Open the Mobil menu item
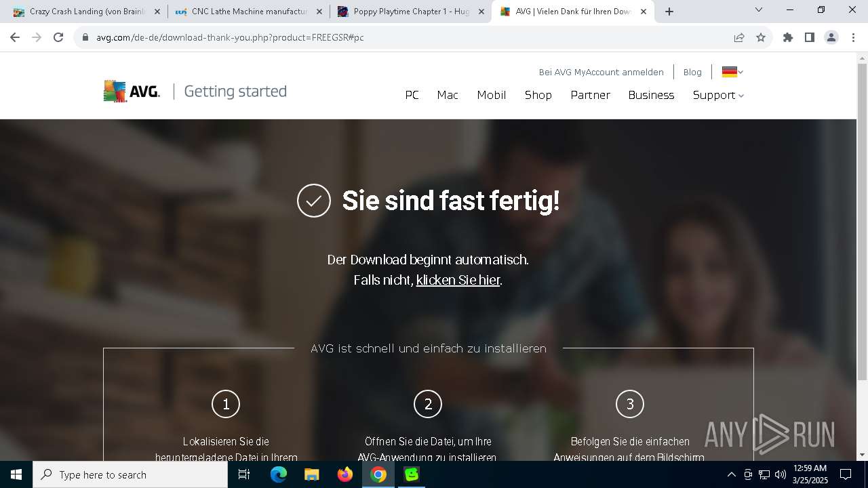 (x=492, y=95)
